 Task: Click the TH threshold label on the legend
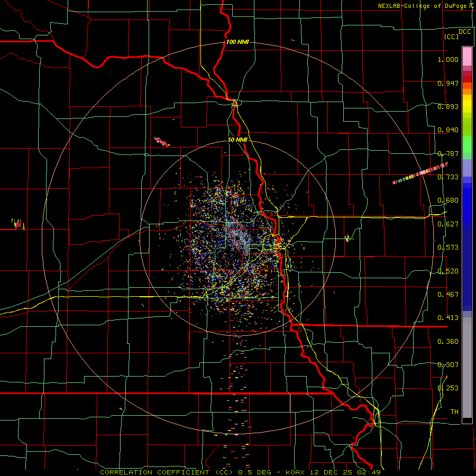454,412
